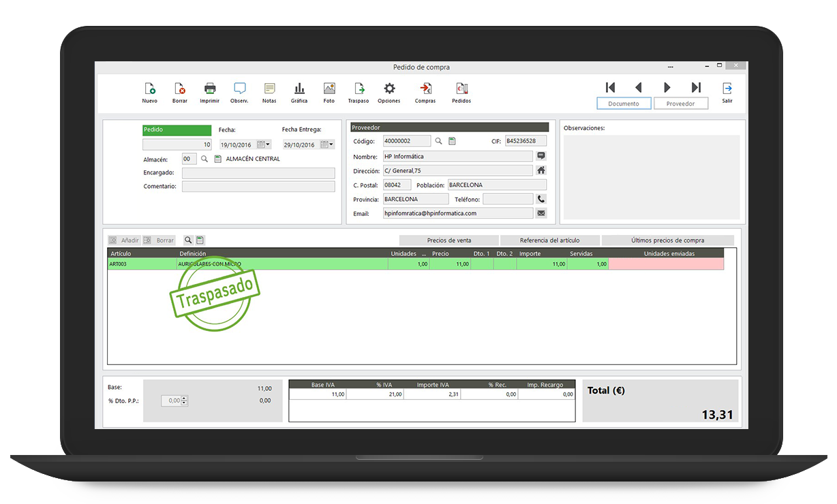The image size is (837, 504).
Task: Click the Nuevo document icon
Action: [149, 89]
